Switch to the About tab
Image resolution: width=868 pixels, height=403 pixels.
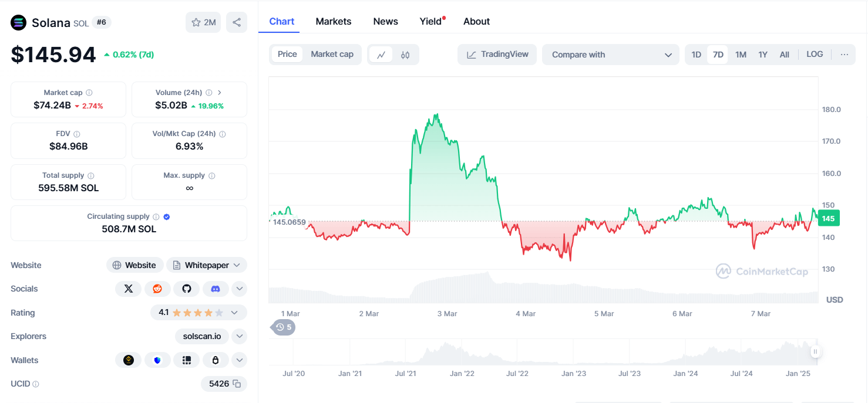476,21
